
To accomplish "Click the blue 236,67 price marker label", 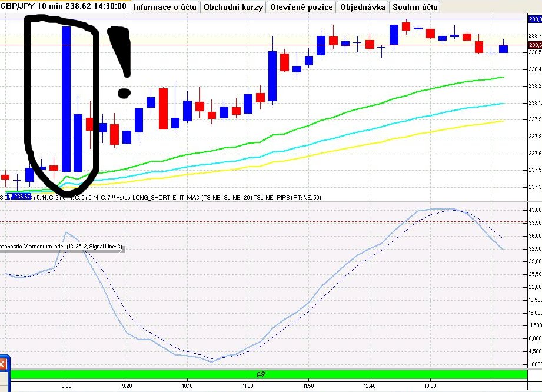I will pyautogui.click(x=19, y=197).
